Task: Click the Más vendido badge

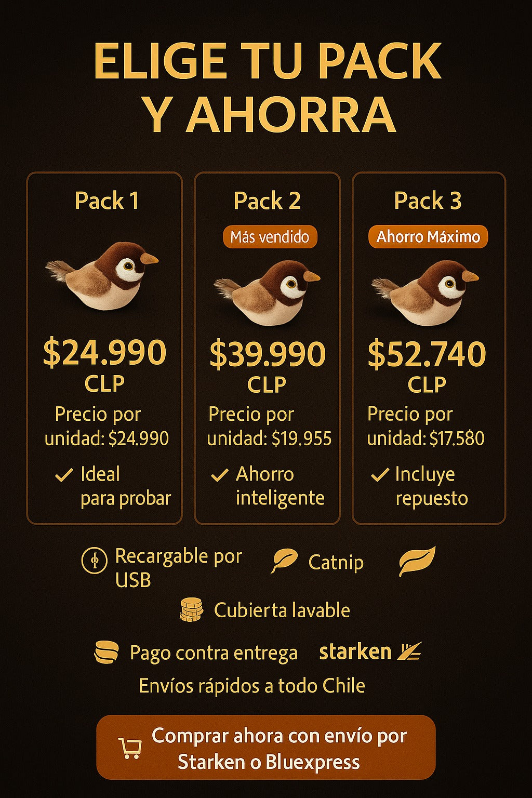Action: pyautogui.click(x=270, y=237)
